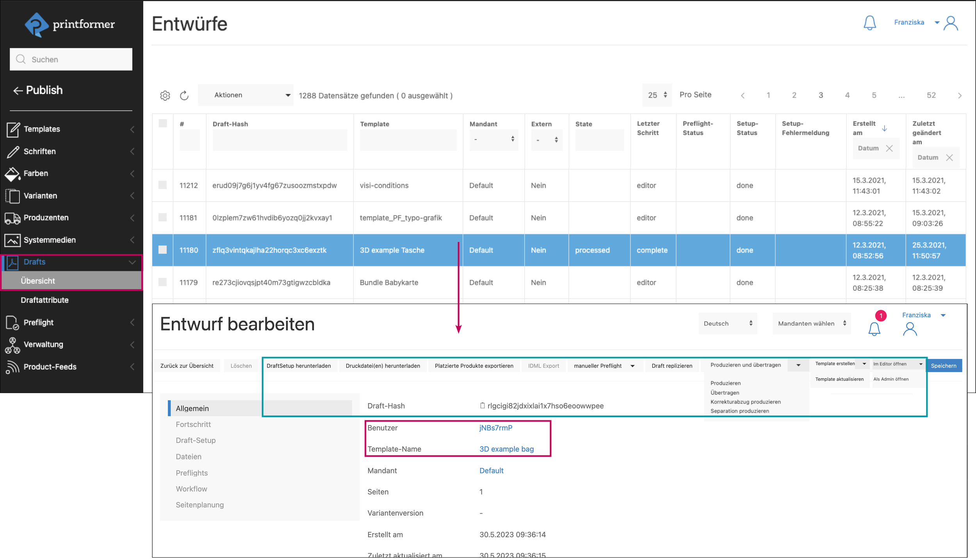This screenshot has width=976, height=560.
Task: Click the Suchen search field
Action: [x=71, y=60]
